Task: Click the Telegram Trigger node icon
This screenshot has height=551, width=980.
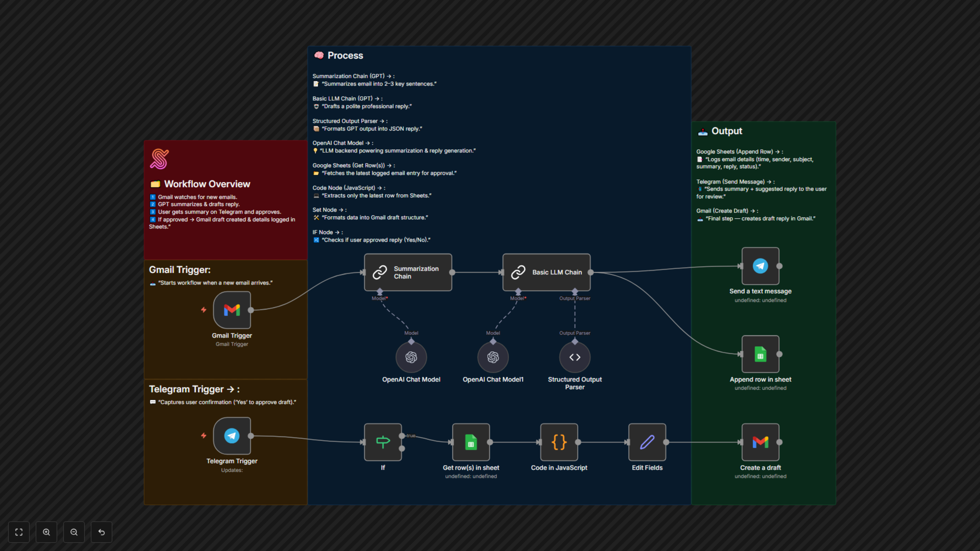Action: [232, 436]
